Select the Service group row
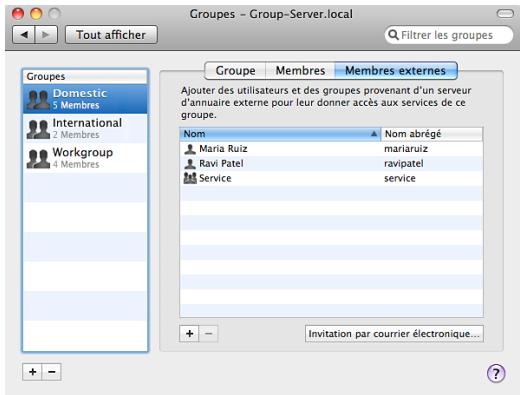The height and width of the screenshot is (395, 520). 331,178
